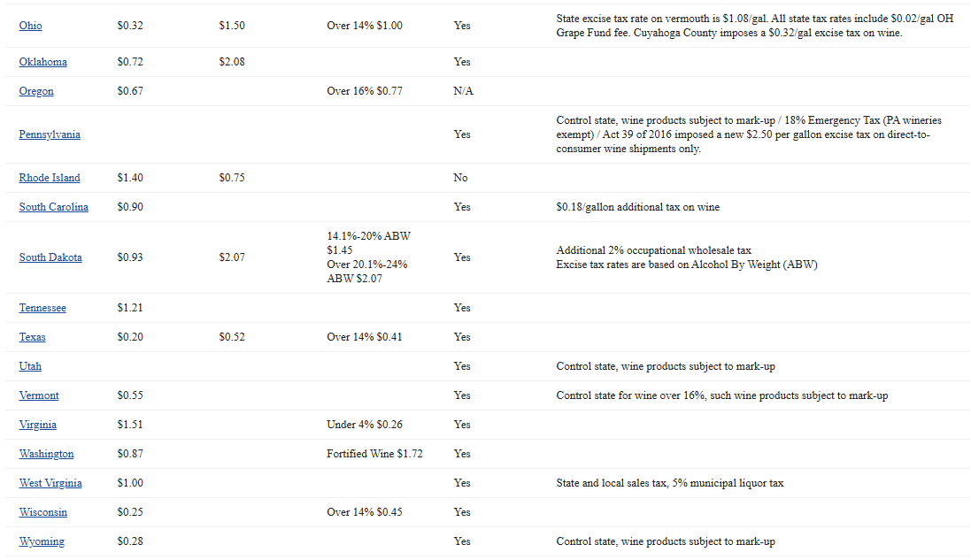This screenshot has height=560, width=971.
Task: Open the Washington state link
Action: click(46, 454)
